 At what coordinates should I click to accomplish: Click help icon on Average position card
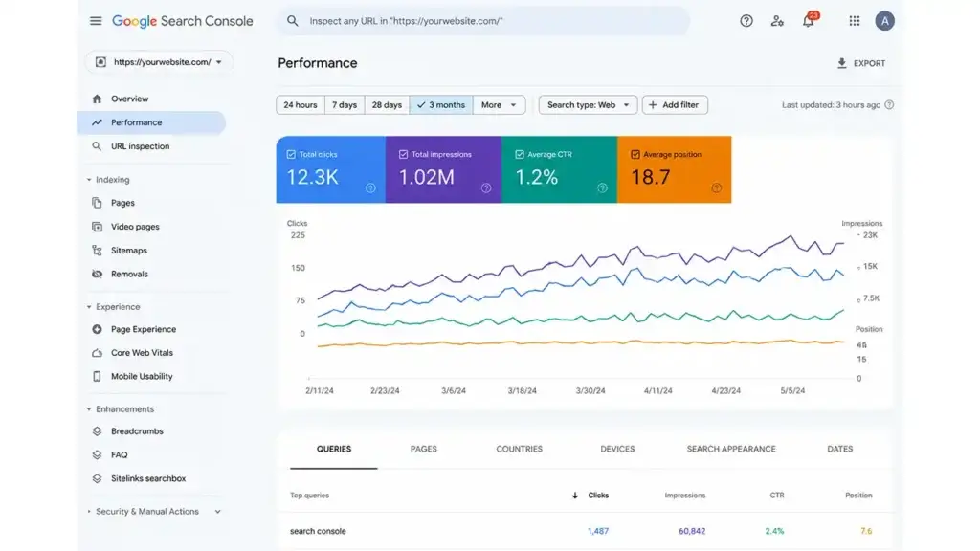[x=717, y=188]
